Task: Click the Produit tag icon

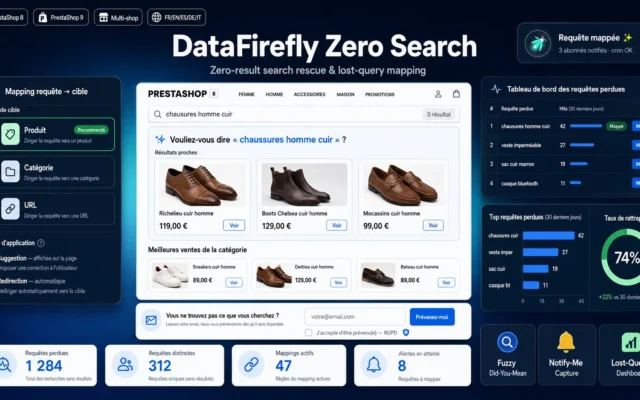Action: pos(10,134)
